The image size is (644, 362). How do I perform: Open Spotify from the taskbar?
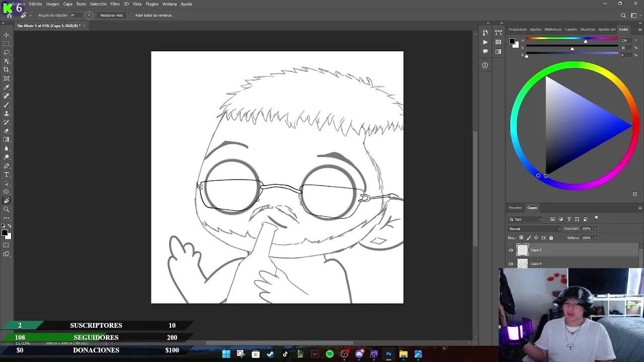coord(330,354)
